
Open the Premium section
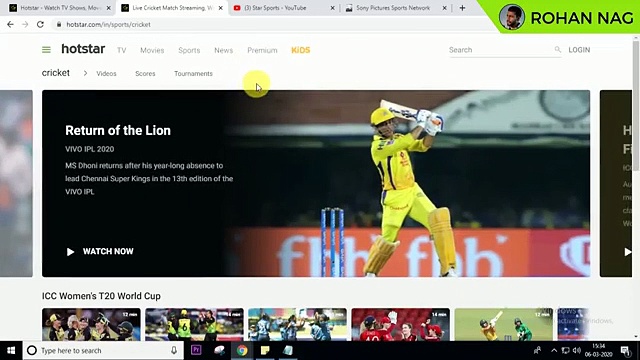coord(262,50)
